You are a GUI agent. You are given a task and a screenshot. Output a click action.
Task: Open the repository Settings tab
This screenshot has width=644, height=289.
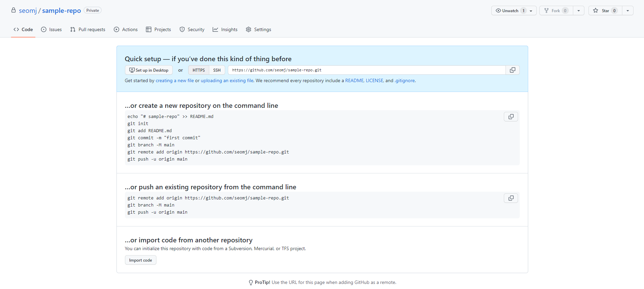[258, 29]
